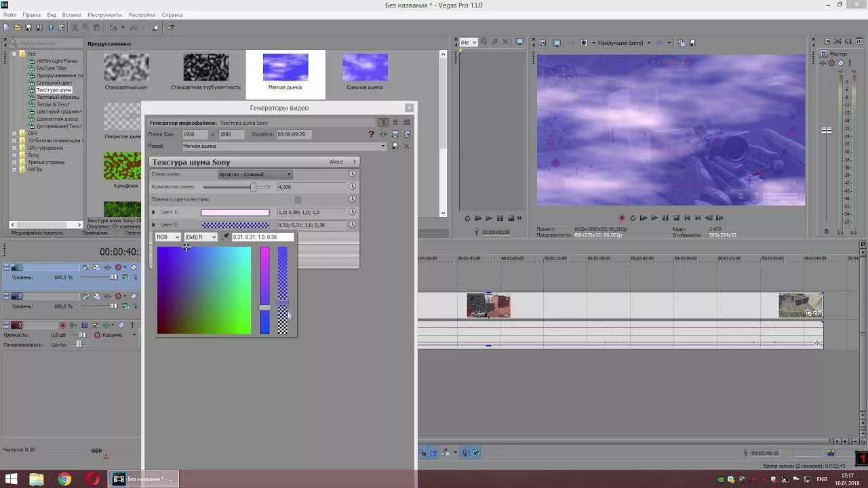Open Master FX gear in mixer
Viewport: 868px width, 488px height.
(x=832, y=63)
